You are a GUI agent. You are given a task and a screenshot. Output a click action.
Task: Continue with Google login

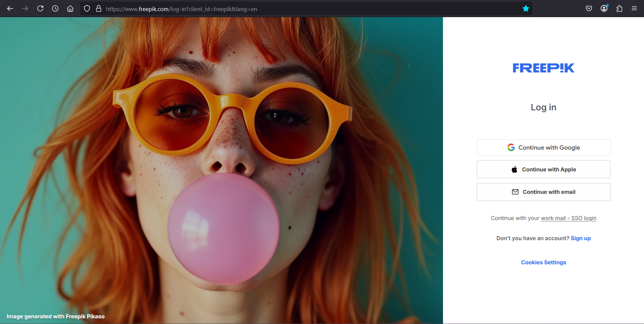pyautogui.click(x=544, y=148)
